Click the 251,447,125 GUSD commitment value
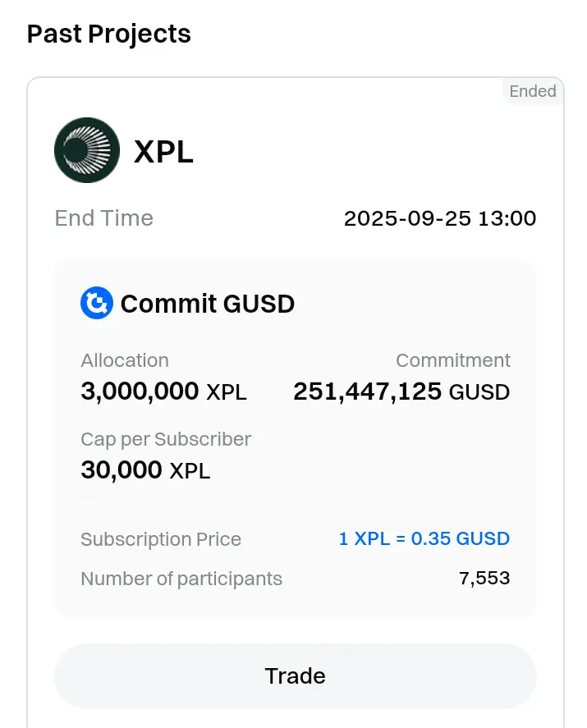Screen dimensions: 587x728 (401, 391)
